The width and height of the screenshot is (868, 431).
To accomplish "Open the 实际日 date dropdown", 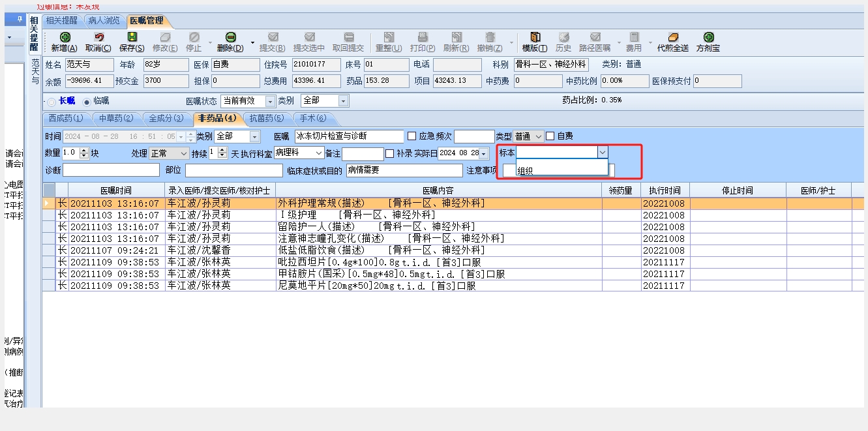I will (483, 153).
